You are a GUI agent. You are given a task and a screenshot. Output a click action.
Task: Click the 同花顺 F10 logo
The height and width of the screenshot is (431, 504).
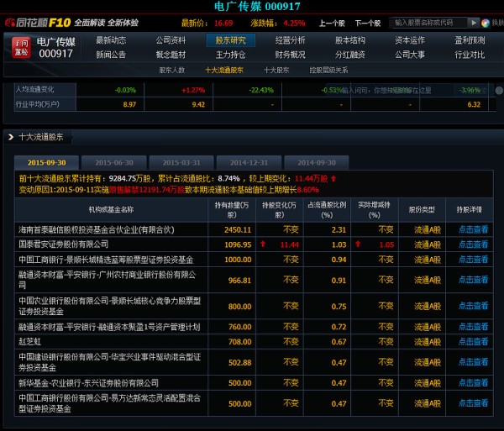38,23
